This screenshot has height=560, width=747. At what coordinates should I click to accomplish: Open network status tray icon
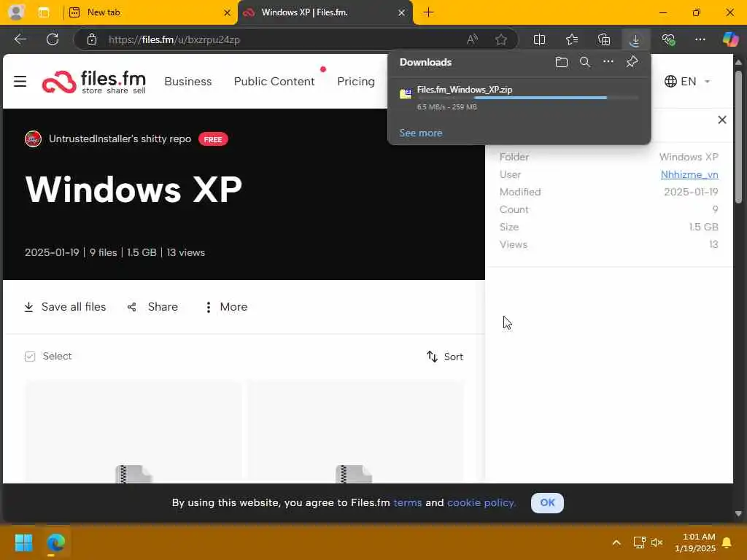[x=639, y=542]
